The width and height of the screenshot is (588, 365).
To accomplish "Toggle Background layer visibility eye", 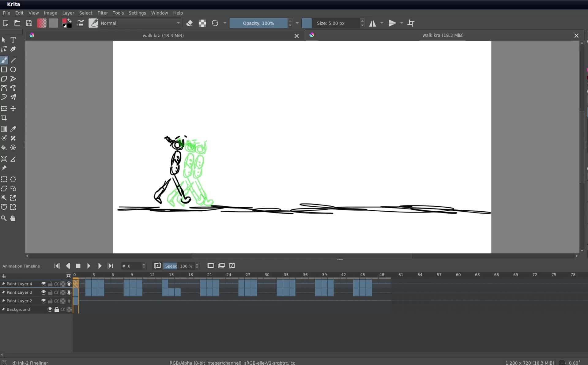I will pyautogui.click(x=50, y=310).
